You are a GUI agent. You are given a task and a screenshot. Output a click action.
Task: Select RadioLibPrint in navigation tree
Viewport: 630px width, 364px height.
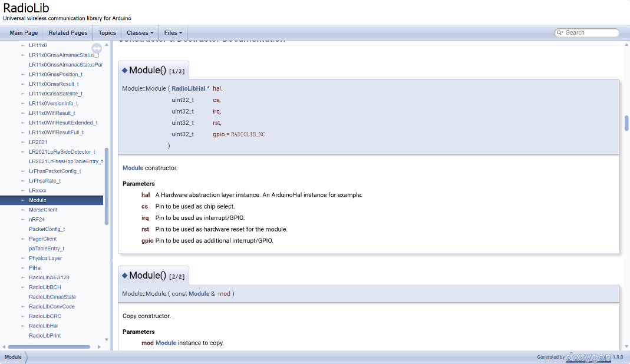pos(45,336)
